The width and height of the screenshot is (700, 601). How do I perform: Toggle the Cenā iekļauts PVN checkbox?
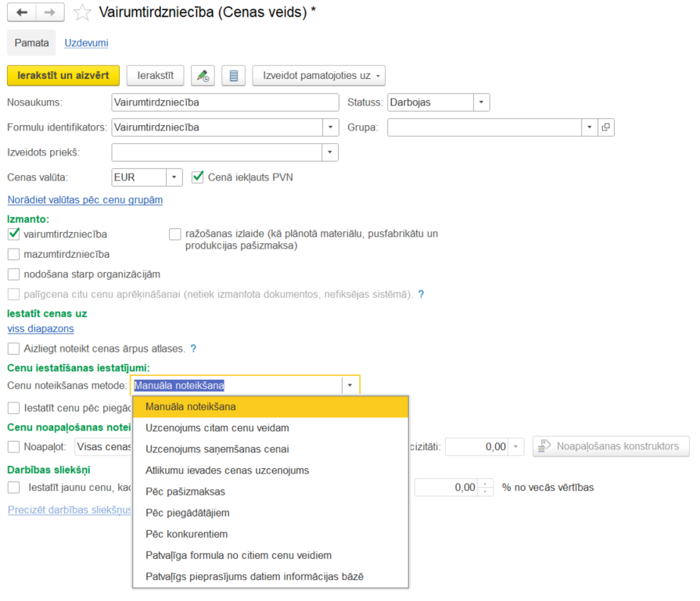pyautogui.click(x=197, y=177)
